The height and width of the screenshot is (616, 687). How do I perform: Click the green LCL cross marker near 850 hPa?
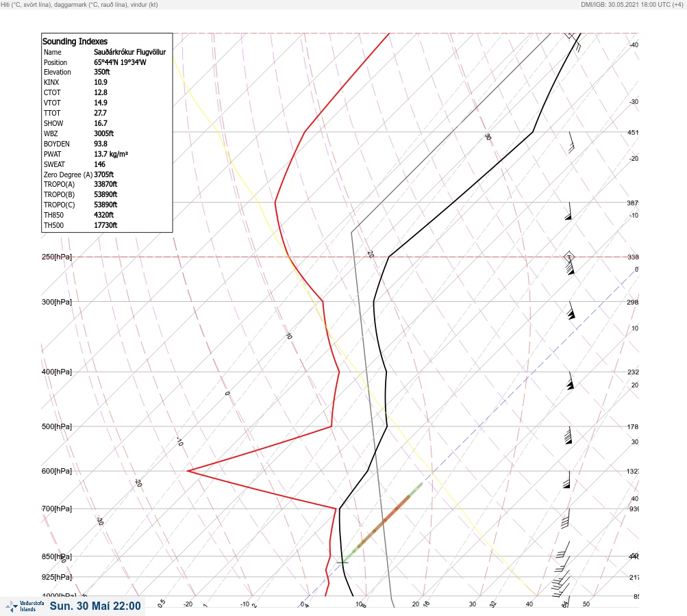coord(342,562)
